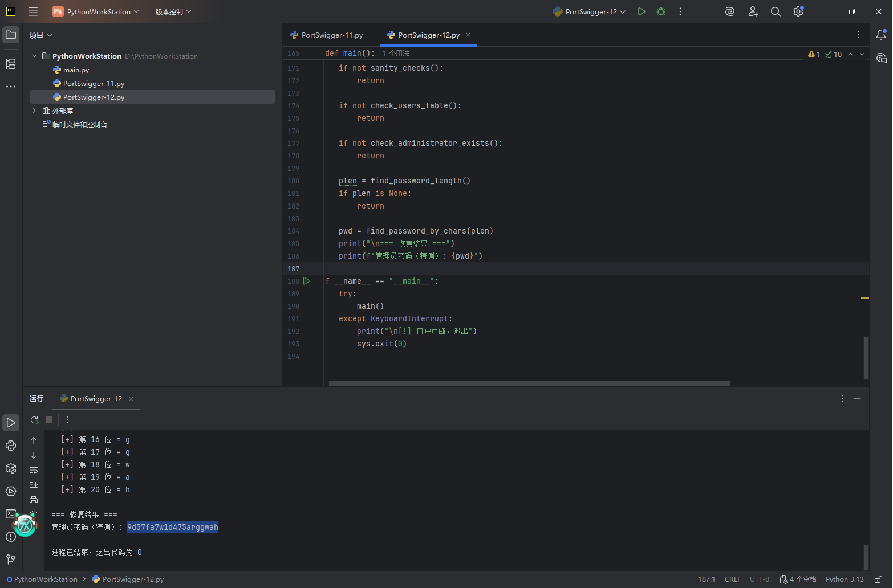Open the 版本控制 dropdown menu

pos(173,11)
